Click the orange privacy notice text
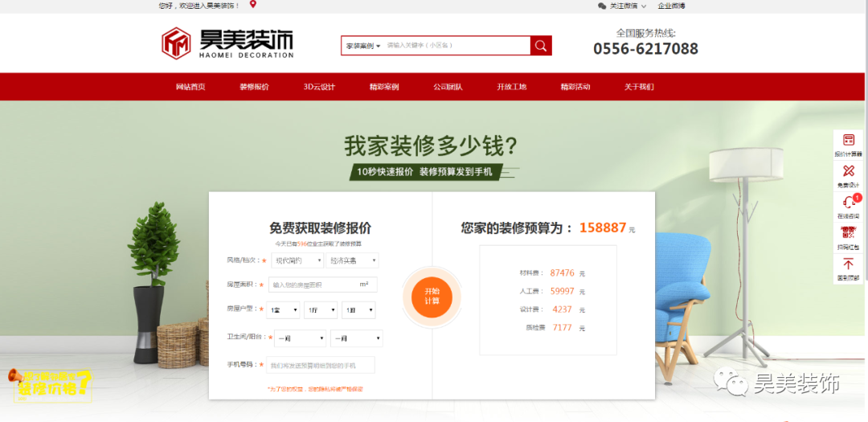 click(315, 389)
